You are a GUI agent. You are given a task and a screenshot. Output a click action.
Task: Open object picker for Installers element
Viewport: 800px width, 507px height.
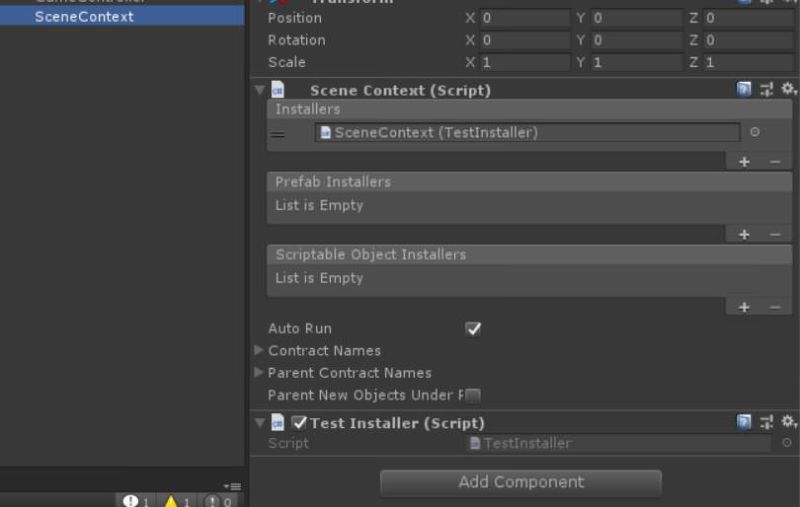(x=755, y=132)
